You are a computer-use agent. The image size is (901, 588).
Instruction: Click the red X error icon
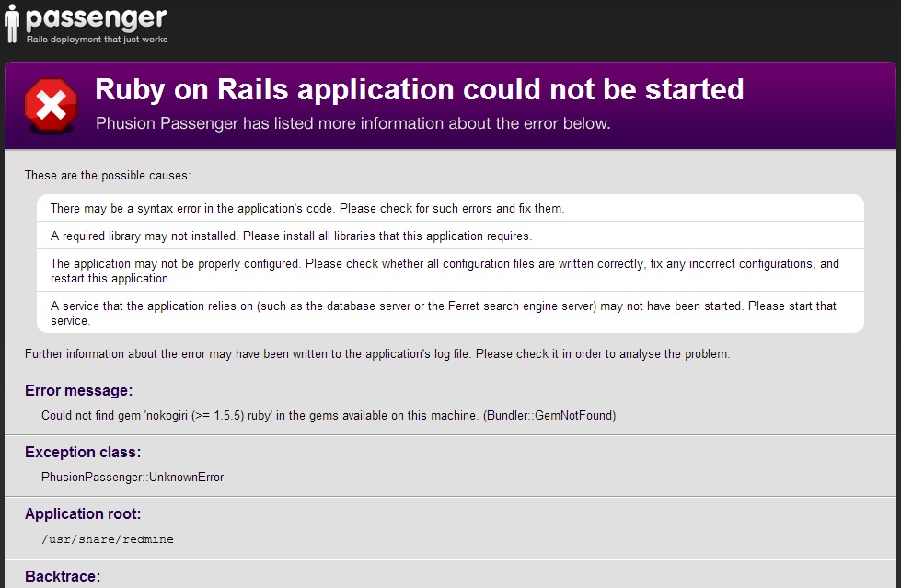[x=51, y=106]
